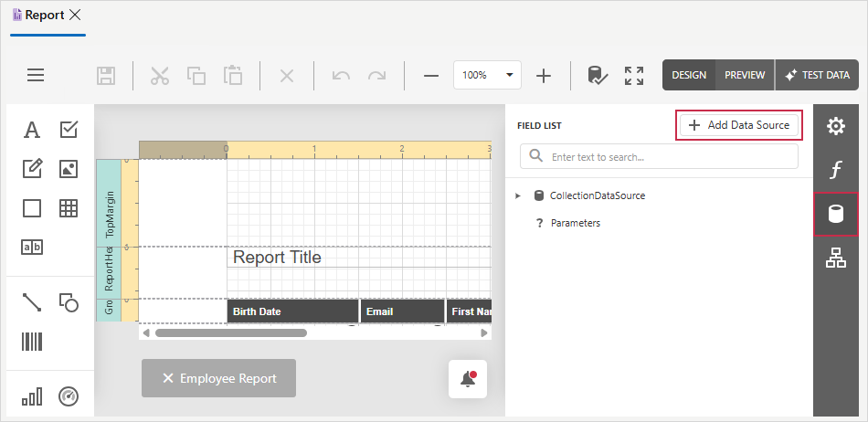Click the horizontal scrollbar thumb
This screenshot has height=422, width=868.
(231, 333)
